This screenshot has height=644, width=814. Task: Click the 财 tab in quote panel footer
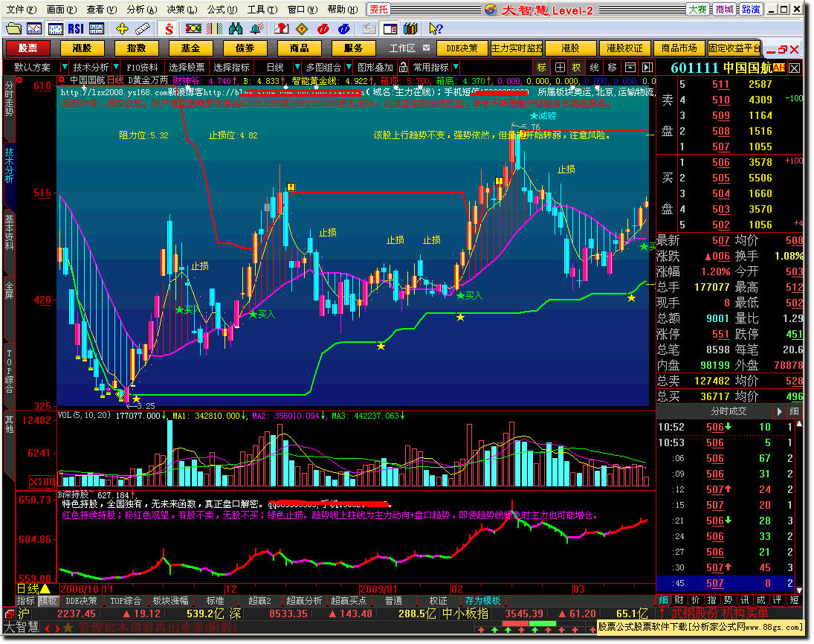click(x=679, y=600)
